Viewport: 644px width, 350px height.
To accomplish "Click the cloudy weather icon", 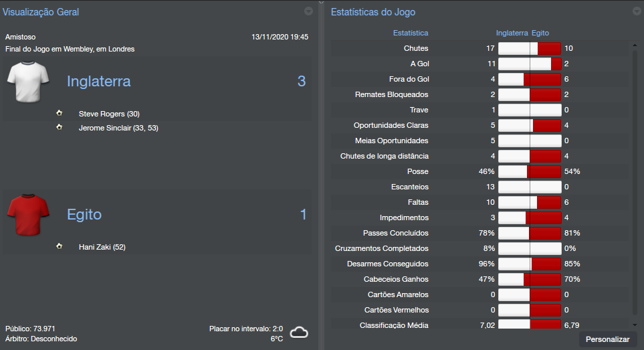I will pos(299,333).
